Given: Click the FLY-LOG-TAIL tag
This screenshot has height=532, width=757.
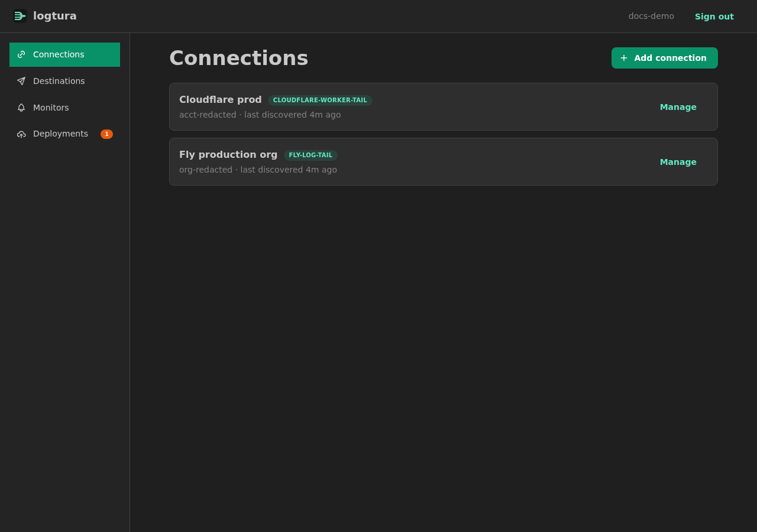Looking at the screenshot, I should click(310, 155).
